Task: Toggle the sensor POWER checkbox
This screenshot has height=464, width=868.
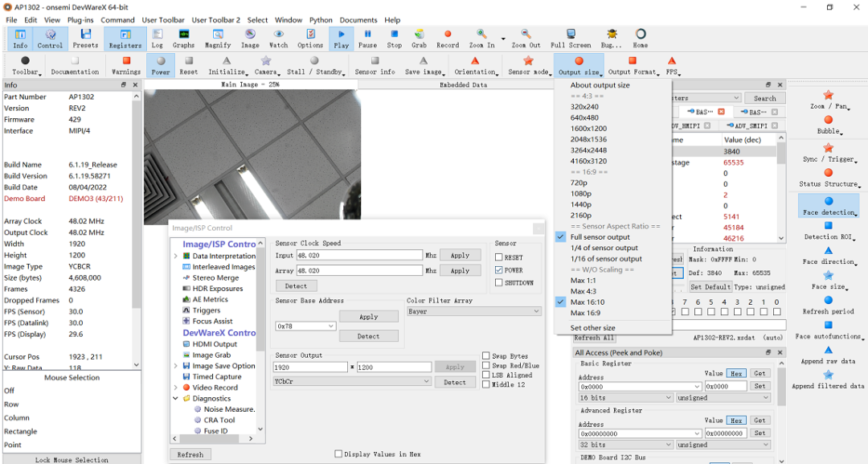Action: click(499, 269)
